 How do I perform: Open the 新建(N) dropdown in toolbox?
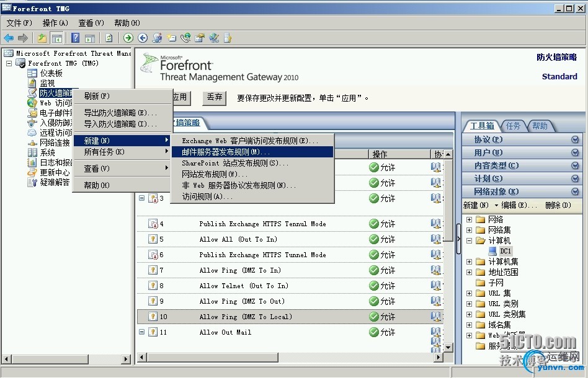pos(480,205)
